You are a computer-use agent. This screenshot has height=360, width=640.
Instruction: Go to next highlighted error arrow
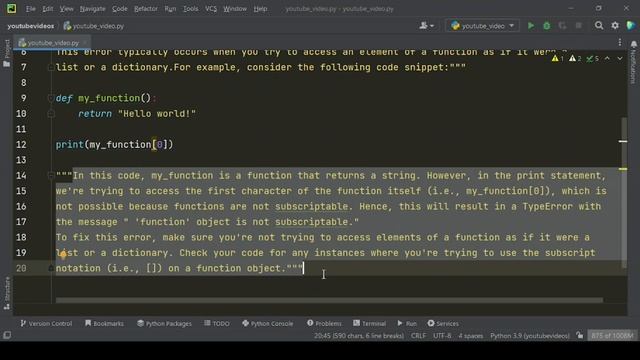click(x=620, y=59)
